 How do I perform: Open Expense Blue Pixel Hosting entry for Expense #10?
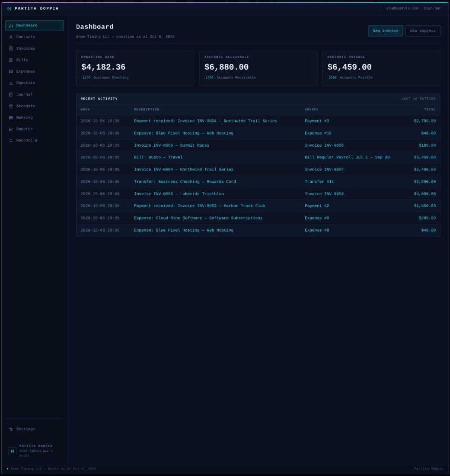(184, 133)
